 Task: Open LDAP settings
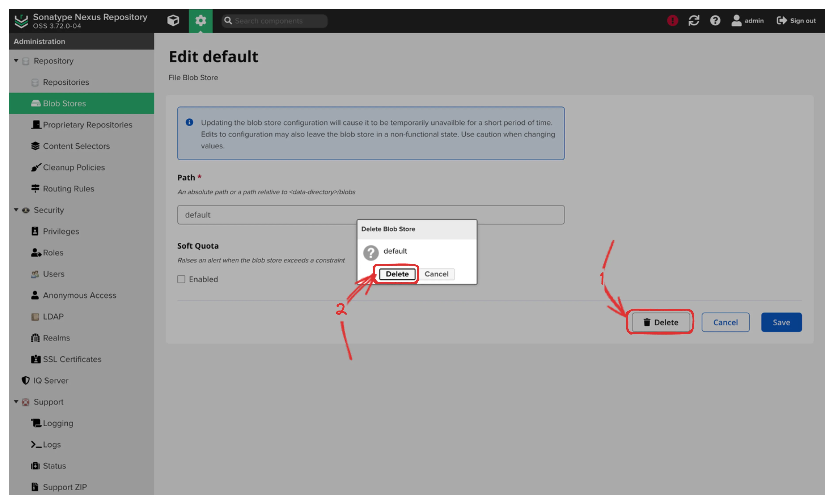click(x=53, y=316)
